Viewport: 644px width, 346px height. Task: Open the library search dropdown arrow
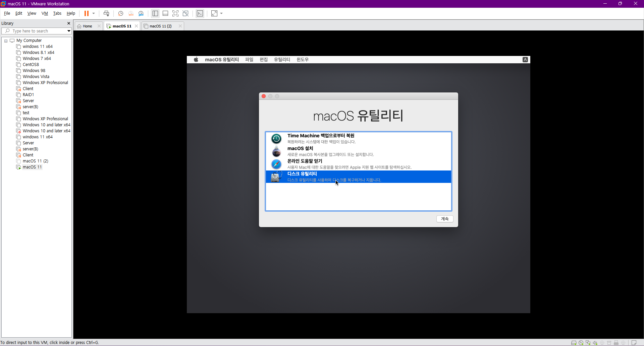pos(69,31)
